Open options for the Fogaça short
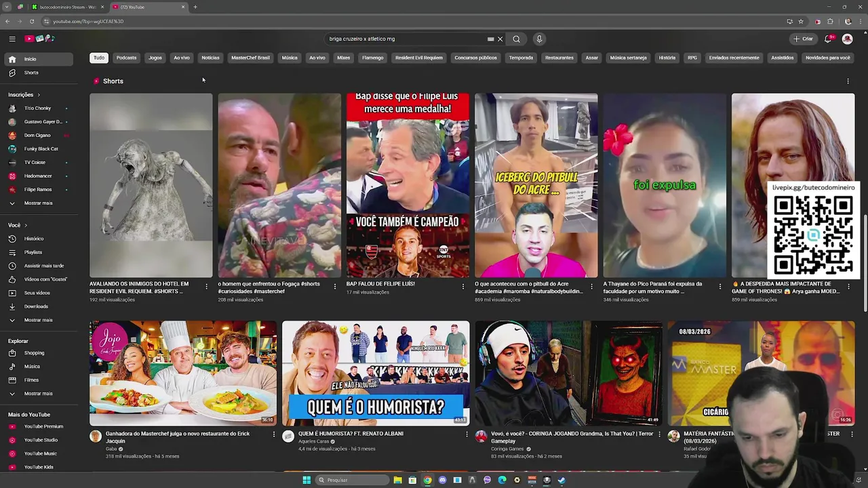 [x=334, y=287]
